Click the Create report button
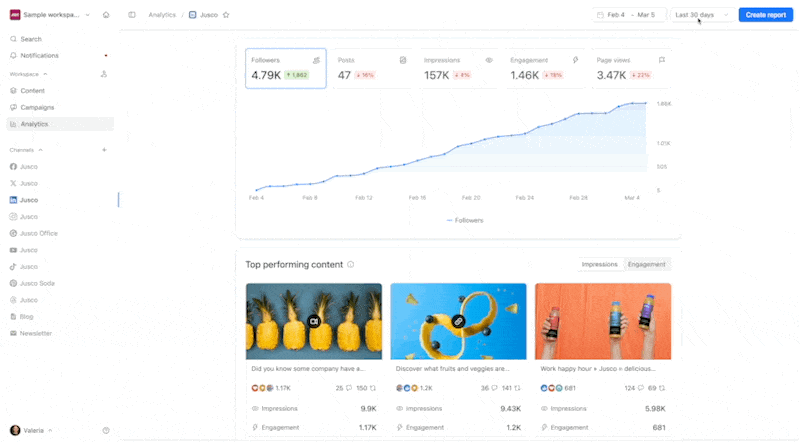800x442 pixels. (766, 15)
